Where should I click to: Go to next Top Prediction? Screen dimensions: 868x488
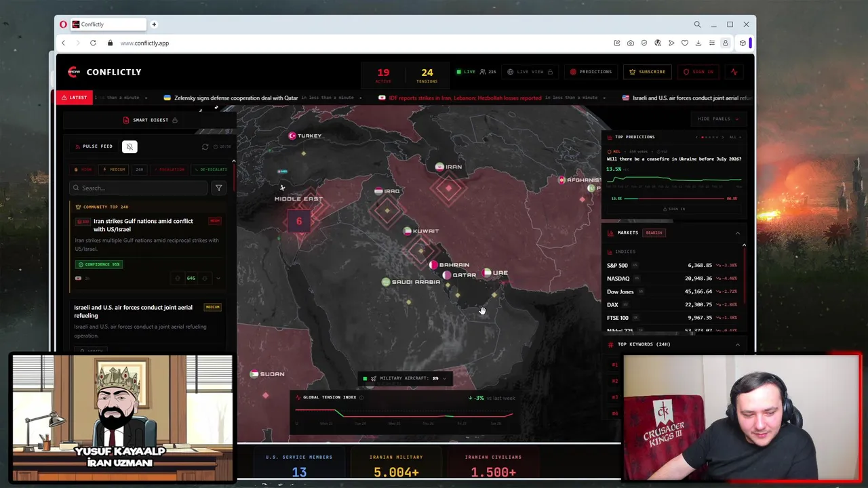(x=722, y=138)
